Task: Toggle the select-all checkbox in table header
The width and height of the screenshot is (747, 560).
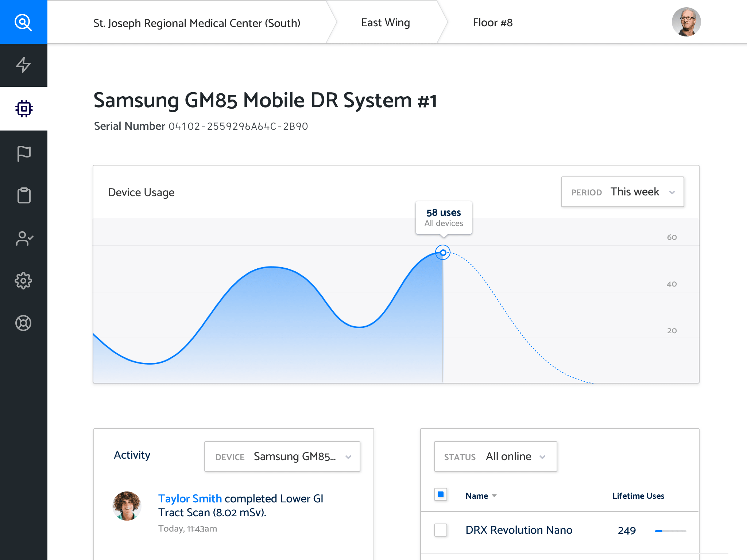Action: click(x=441, y=495)
